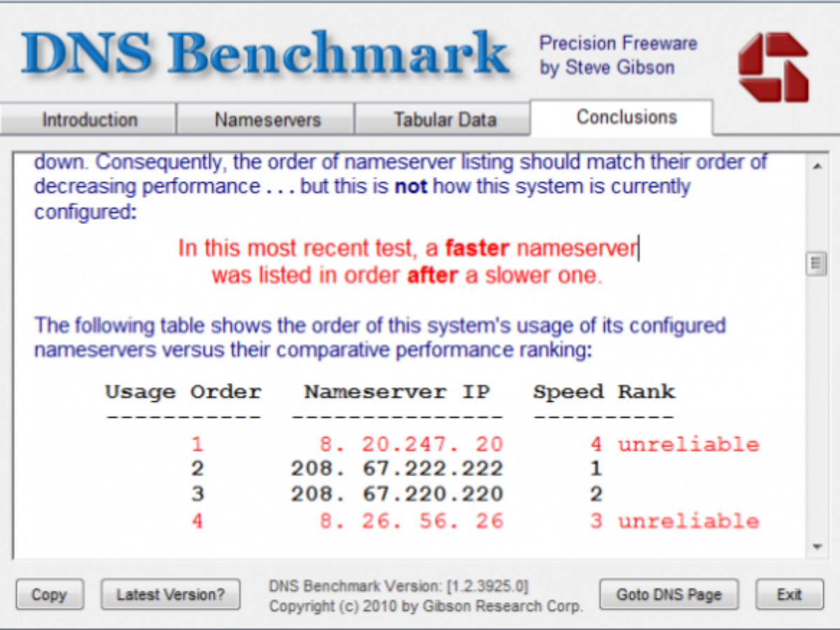This screenshot has width=840, height=630.
Task: Click '3 unreliable' speed rank entry
Action: 673,521
